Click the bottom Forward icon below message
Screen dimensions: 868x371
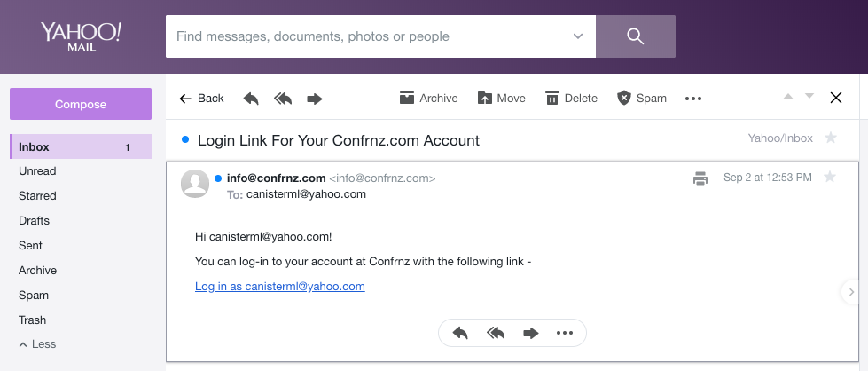coord(531,334)
